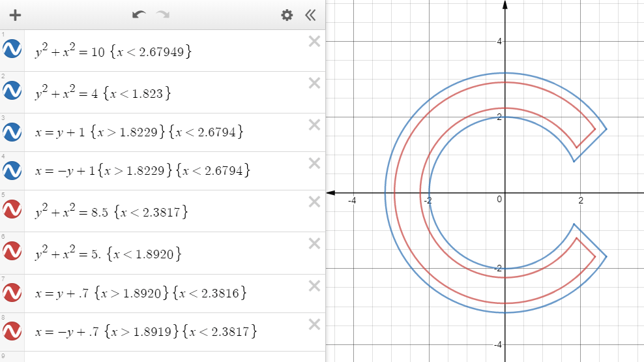Add a new expression with plus icon

15,15
